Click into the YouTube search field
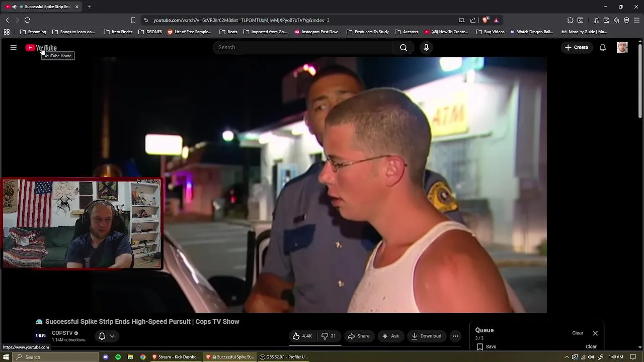 [303, 47]
